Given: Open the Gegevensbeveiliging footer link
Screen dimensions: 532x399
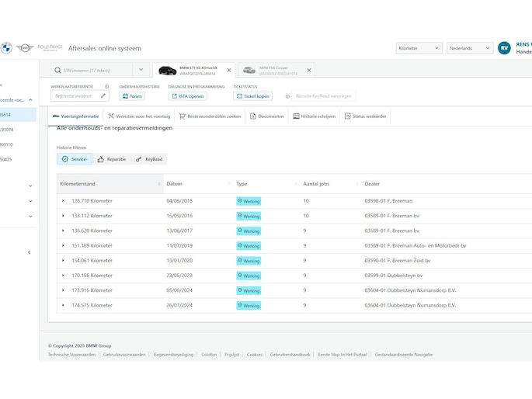Looking at the screenshot, I should [x=173, y=354].
